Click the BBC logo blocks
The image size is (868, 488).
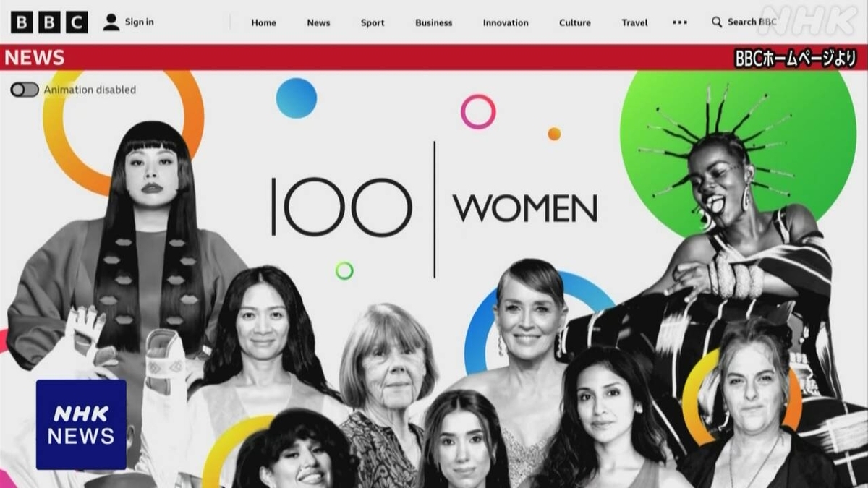pyautogui.click(x=49, y=22)
